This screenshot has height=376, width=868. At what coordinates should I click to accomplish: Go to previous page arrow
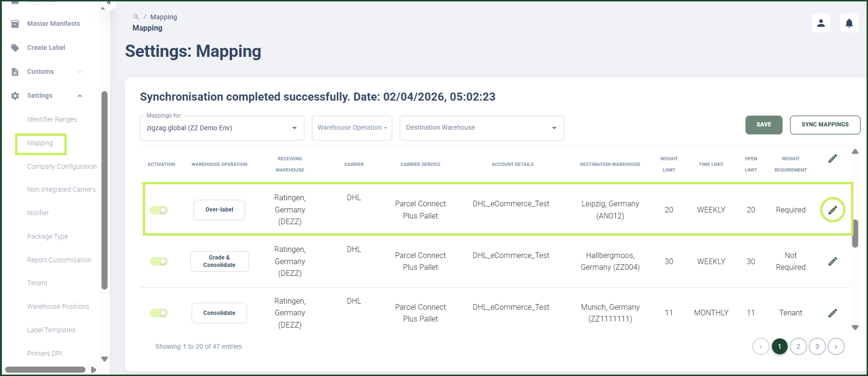coord(761,346)
